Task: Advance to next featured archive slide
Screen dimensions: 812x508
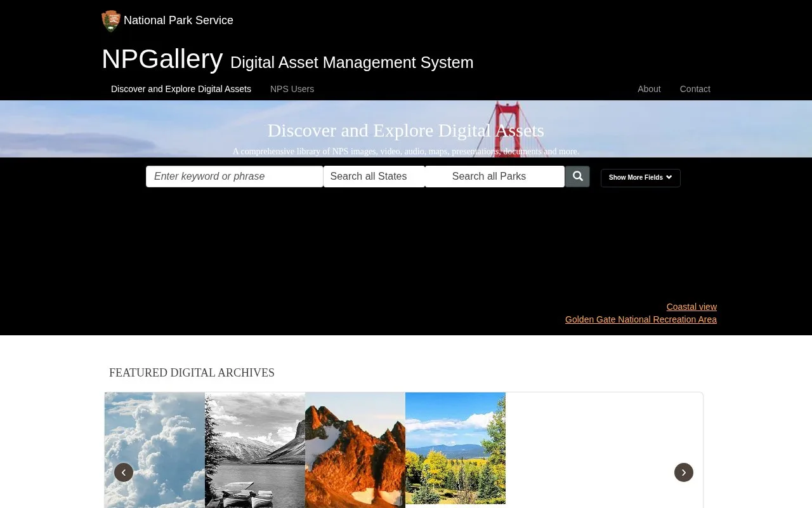Action: click(x=684, y=472)
